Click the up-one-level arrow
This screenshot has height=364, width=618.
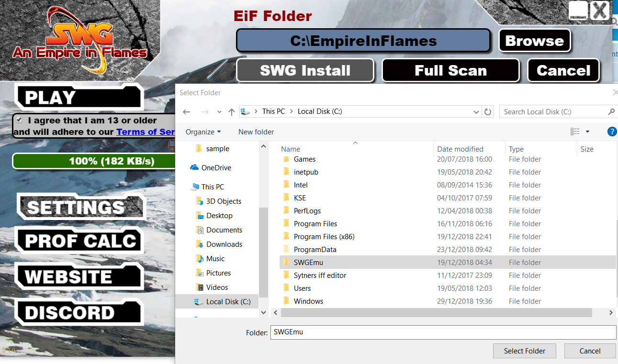coord(232,112)
